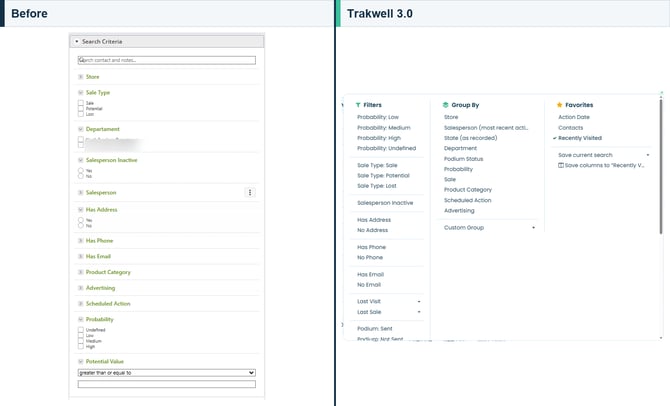Viewport: 670px width, 406px height.
Task: Apply the No Email filter
Action: (x=369, y=285)
